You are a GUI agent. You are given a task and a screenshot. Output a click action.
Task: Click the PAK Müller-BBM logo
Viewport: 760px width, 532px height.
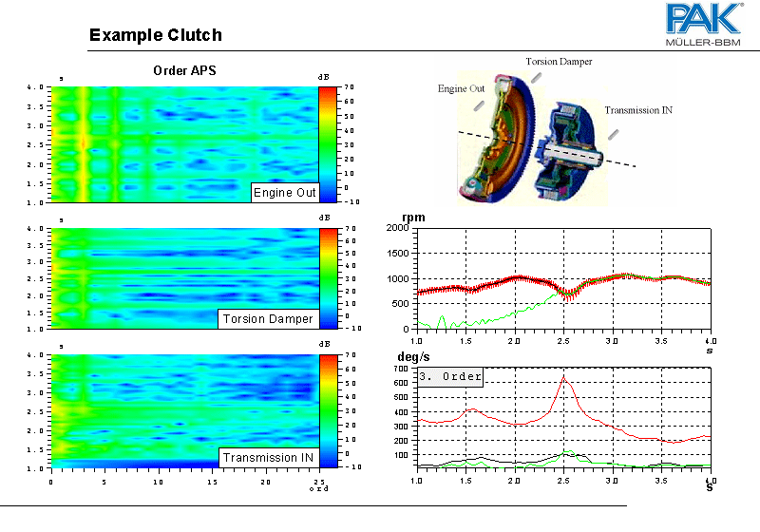click(x=704, y=25)
